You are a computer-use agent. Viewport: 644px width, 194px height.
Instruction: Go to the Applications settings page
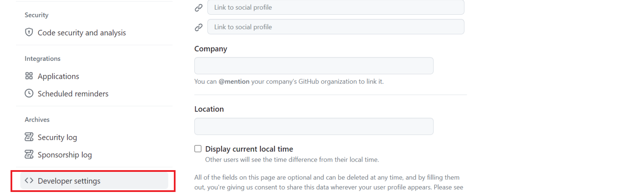pyautogui.click(x=58, y=76)
